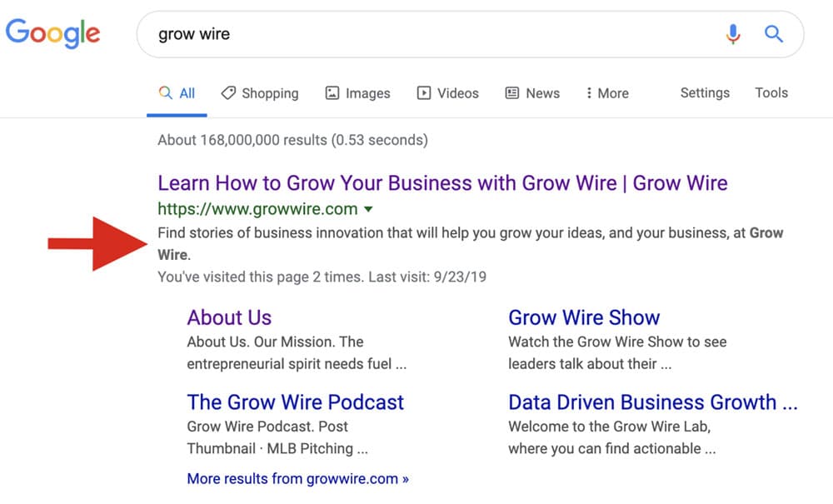Open the Images results tab
The width and height of the screenshot is (833, 504).
357,93
